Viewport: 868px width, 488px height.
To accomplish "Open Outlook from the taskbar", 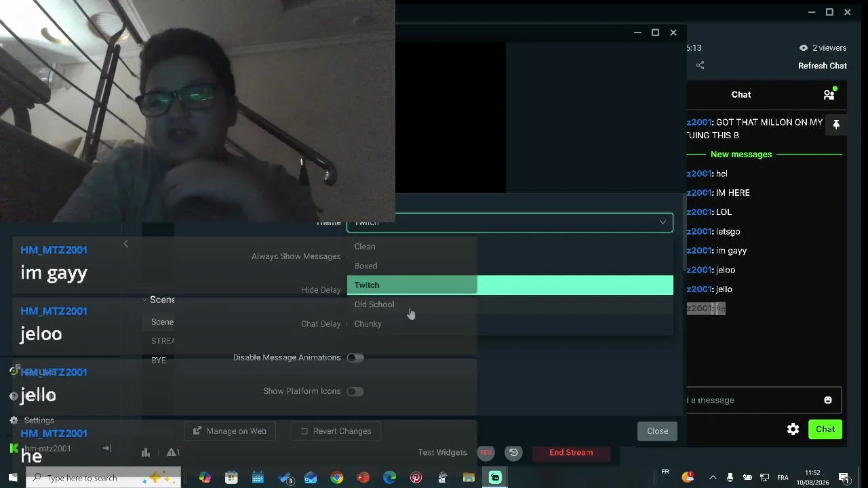I will click(x=311, y=478).
